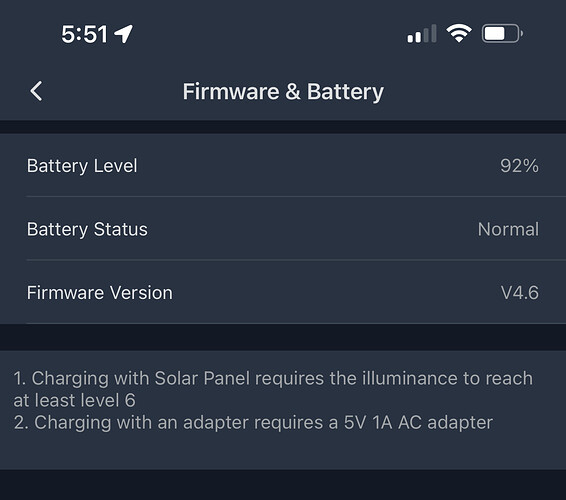Tap the phone battery indicator icon
The width and height of the screenshot is (566, 500).
click(x=502, y=34)
